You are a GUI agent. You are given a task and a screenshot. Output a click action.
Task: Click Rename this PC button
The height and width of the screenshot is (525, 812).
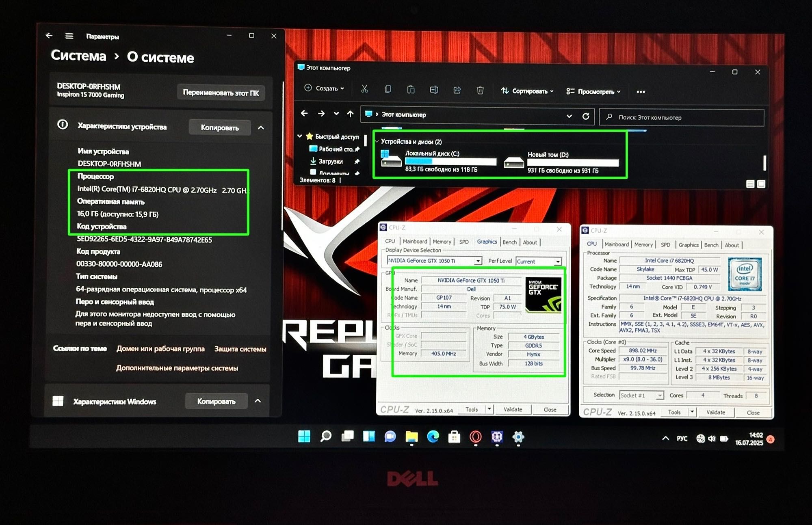point(221,93)
